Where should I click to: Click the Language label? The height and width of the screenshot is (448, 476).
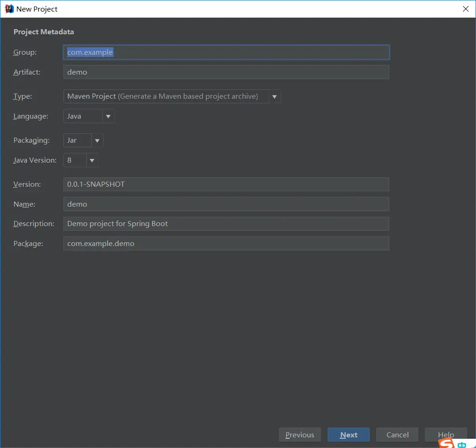click(31, 116)
